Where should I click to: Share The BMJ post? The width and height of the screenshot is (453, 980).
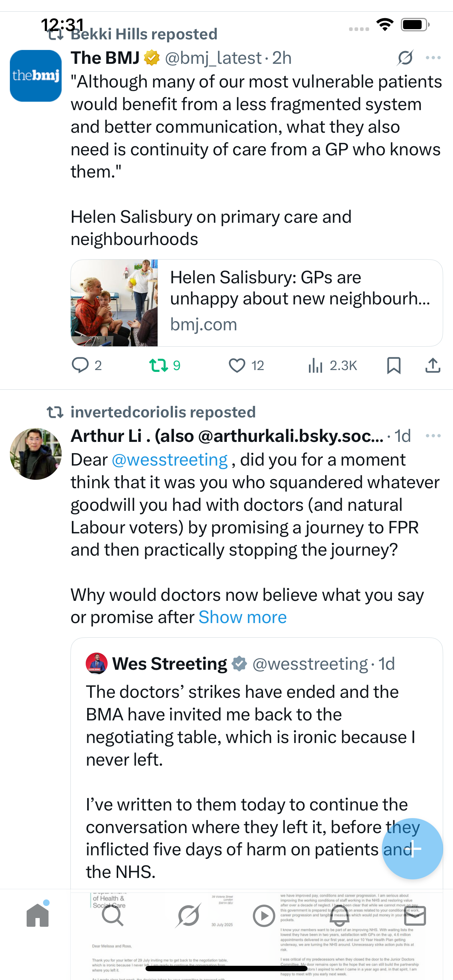[433, 365]
